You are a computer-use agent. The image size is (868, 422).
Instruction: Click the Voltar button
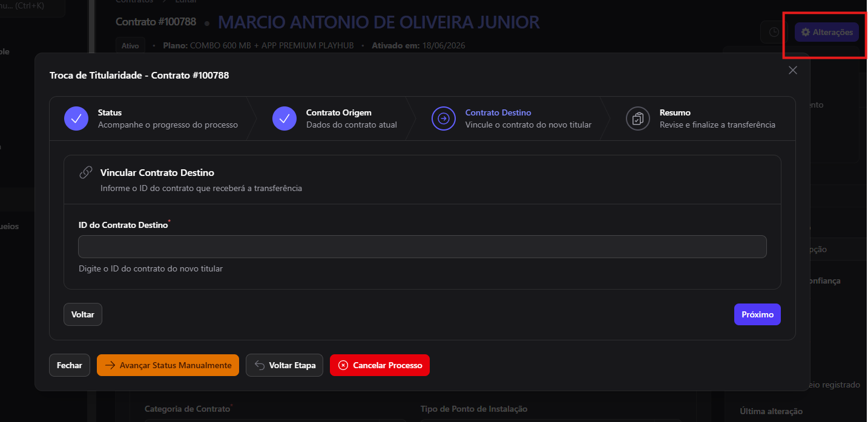pos(83,314)
